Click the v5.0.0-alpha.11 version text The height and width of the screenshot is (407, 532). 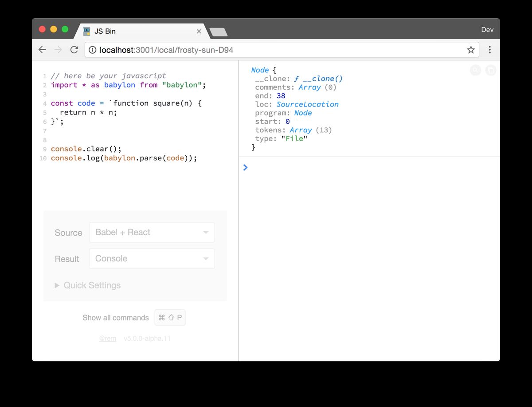tap(147, 339)
